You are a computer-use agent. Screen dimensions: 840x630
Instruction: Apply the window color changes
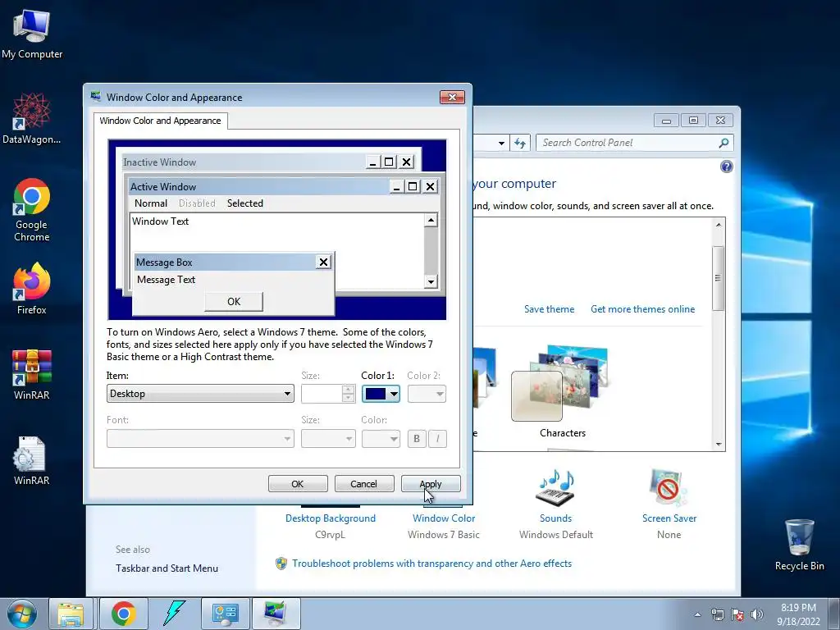point(431,484)
